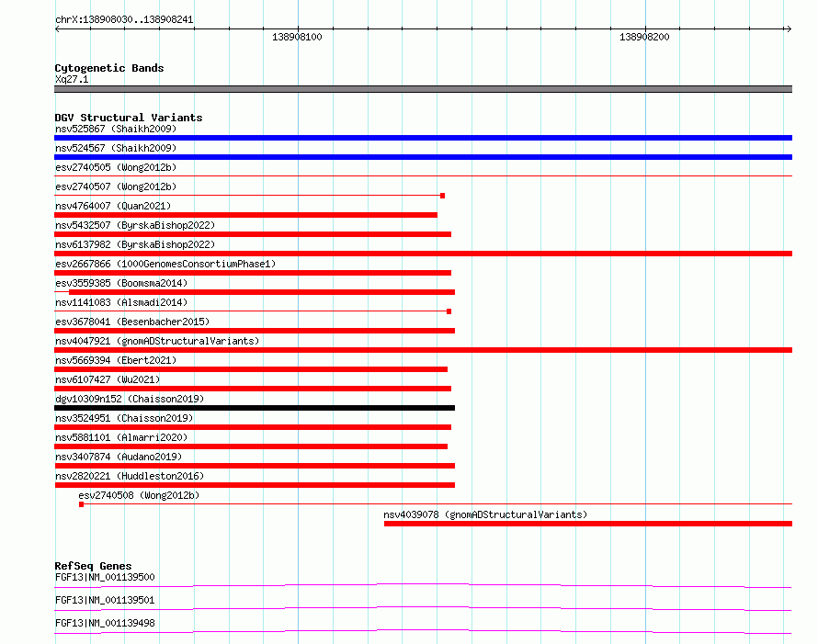
Task: Click red bar of nsv4764007
Action: point(245,215)
